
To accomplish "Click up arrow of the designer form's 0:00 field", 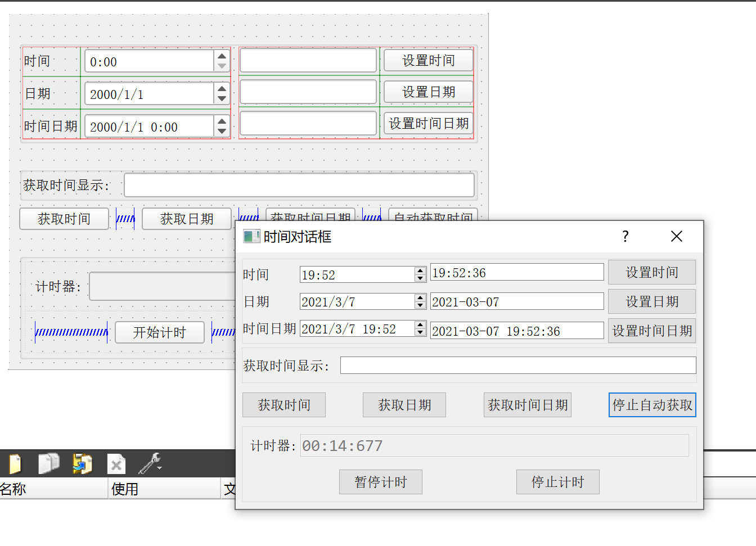I will 222,56.
